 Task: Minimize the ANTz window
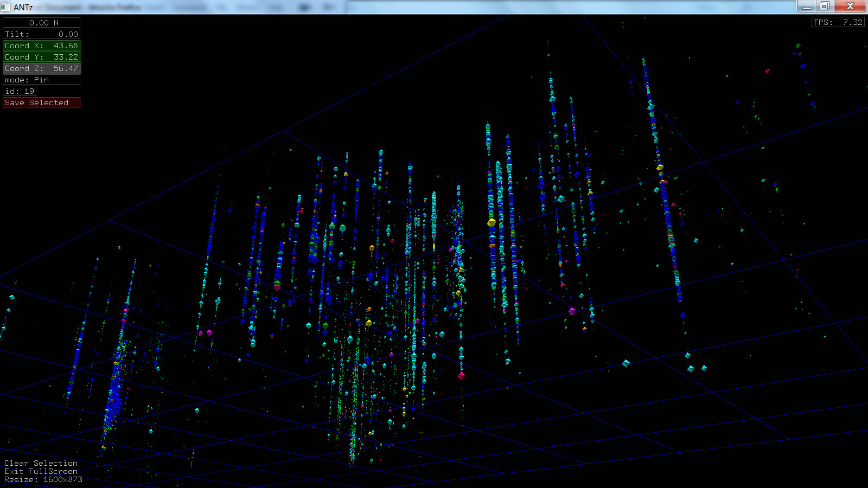807,6
